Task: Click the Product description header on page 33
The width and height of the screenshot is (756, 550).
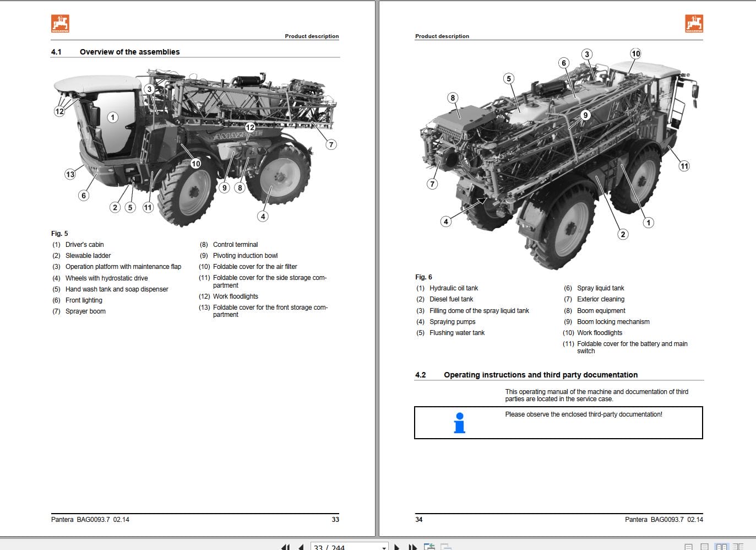Action: 312,36
